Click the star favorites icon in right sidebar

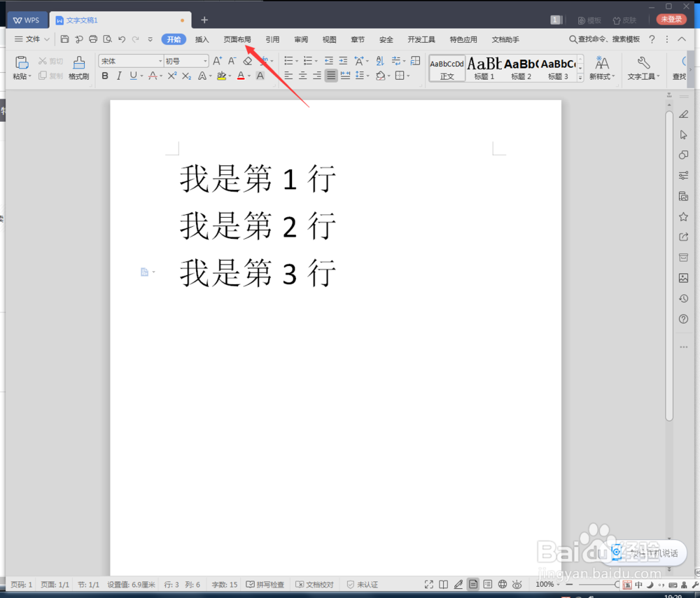point(683,217)
